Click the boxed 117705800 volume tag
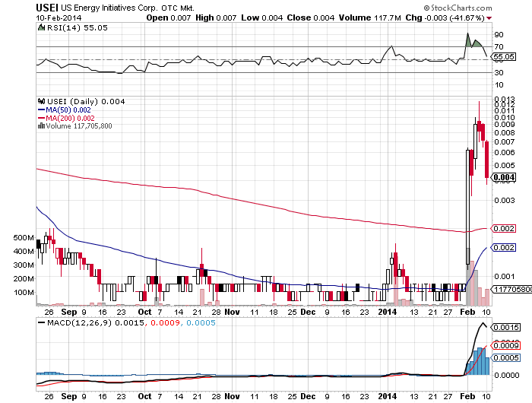The width and height of the screenshot is (532, 403). (x=511, y=289)
